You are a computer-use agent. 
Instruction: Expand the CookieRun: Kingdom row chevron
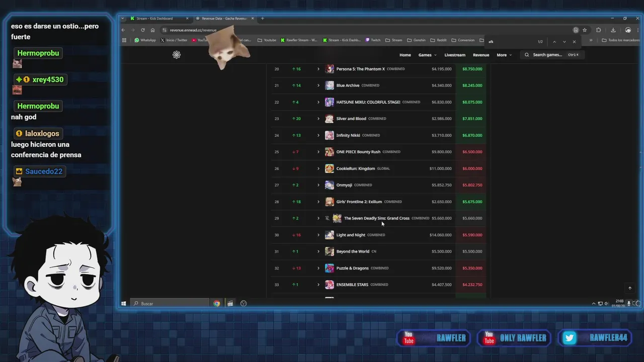click(x=318, y=168)
